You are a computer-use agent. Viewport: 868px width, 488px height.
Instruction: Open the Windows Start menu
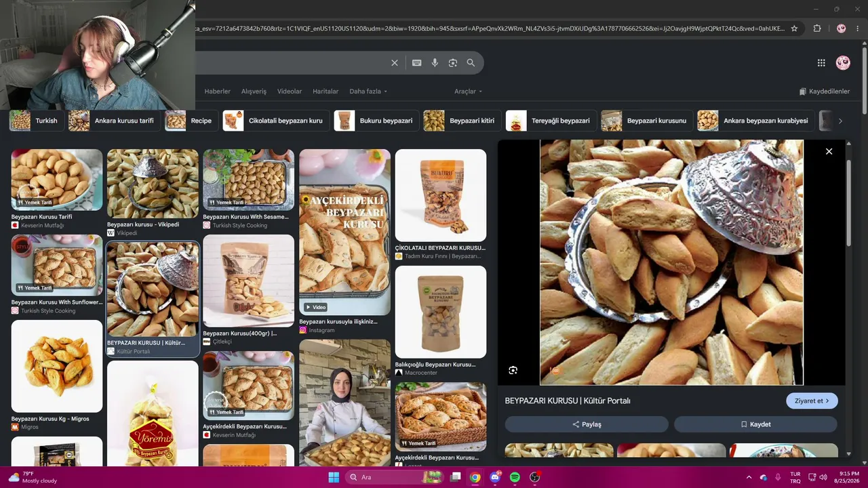334,477
